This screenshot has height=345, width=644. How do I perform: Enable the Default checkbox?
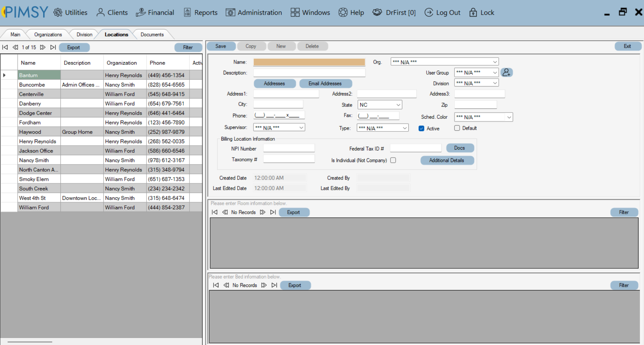[x=457, y=128]
